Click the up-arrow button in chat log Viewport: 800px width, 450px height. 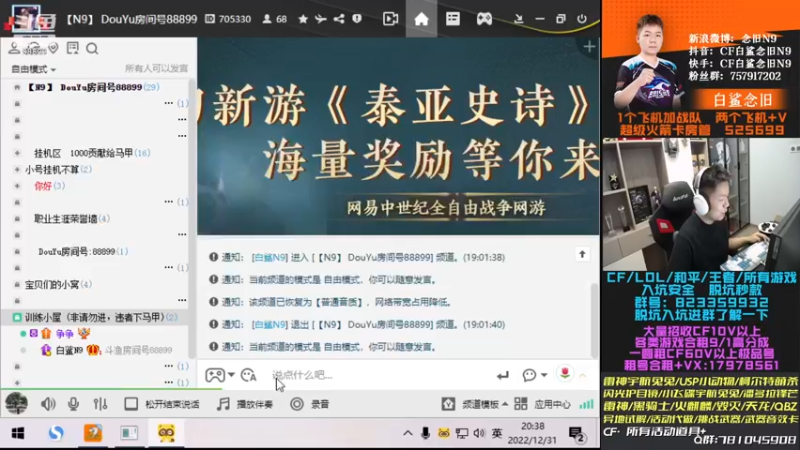click(582, 254)
